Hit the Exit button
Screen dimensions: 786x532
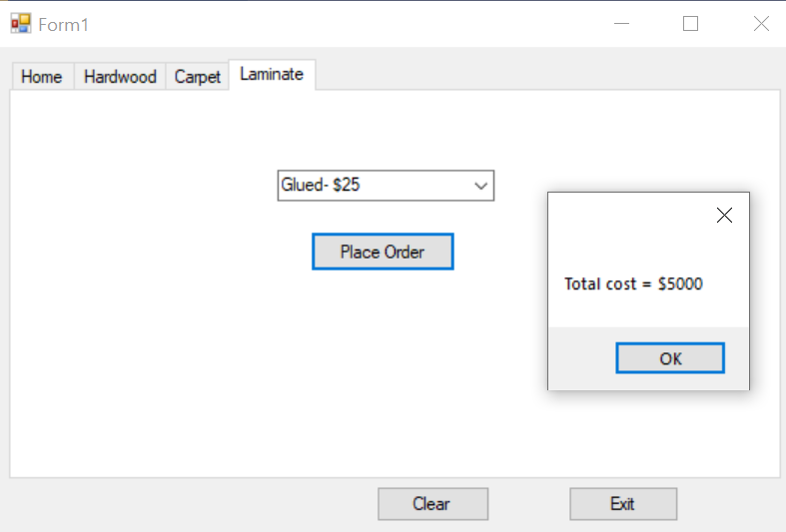coord(622,504)
